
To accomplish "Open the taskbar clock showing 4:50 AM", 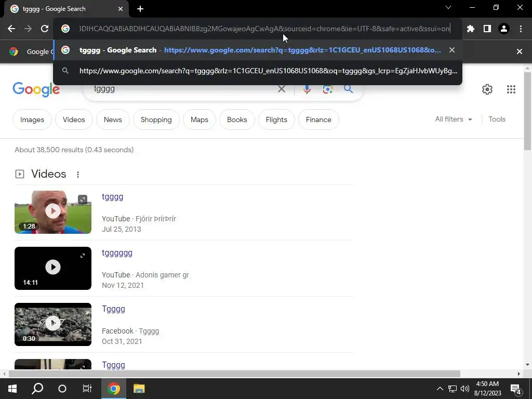I will [487, 389].
